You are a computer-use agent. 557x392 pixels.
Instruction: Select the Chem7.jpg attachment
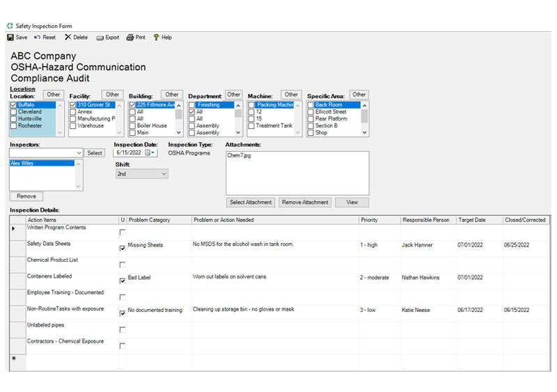pyautogui.click(x=239, y=155)
